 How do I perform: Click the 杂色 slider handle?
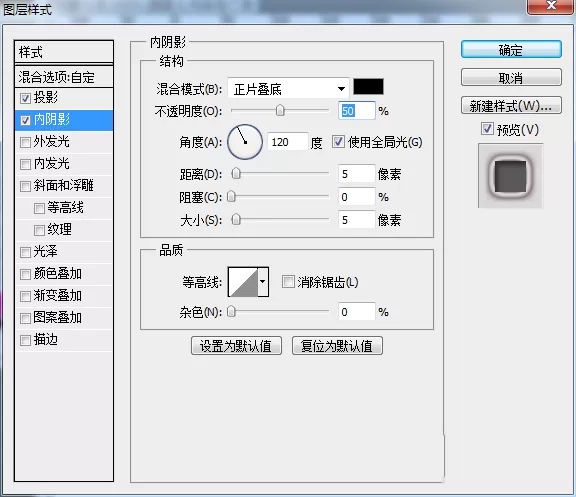click(x=231, y=311)
